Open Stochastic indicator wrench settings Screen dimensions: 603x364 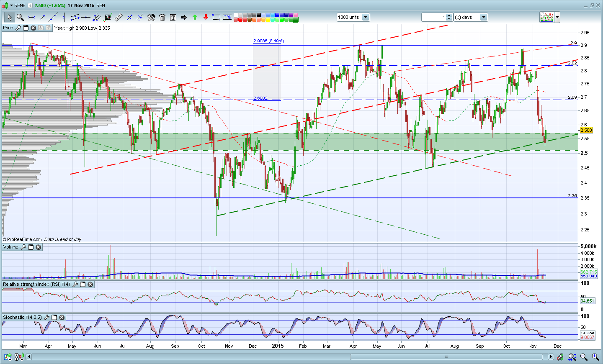click(46, 318)
